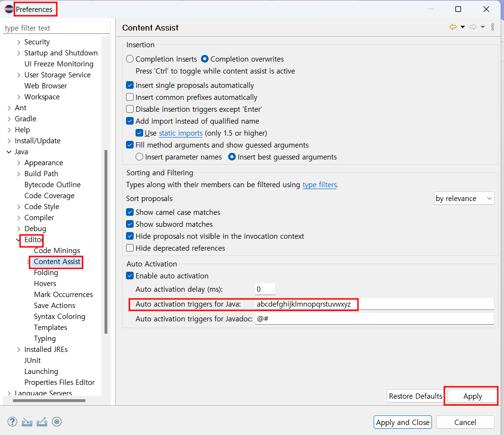Toggle Enable auto activation checkbox
Screen dimensions: 504x435
130,276
